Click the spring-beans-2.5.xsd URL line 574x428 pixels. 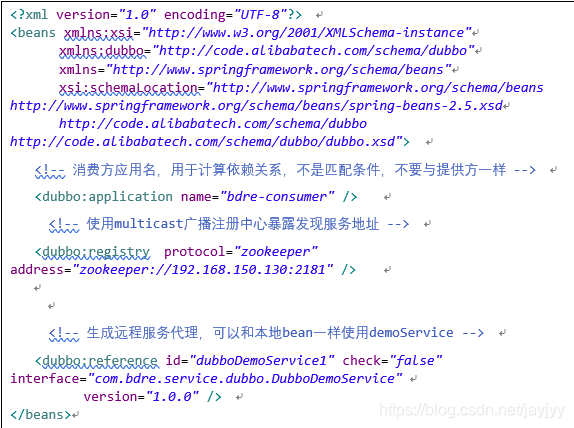click(256, 105)
